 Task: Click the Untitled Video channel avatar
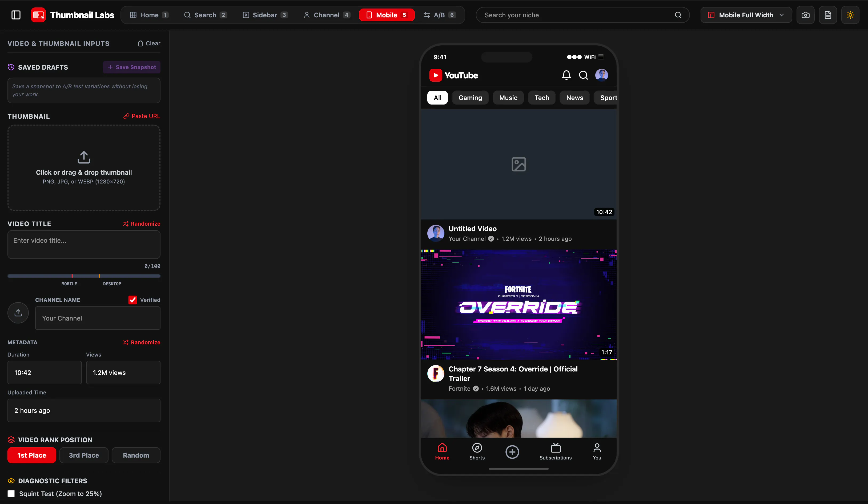point(436,233)
